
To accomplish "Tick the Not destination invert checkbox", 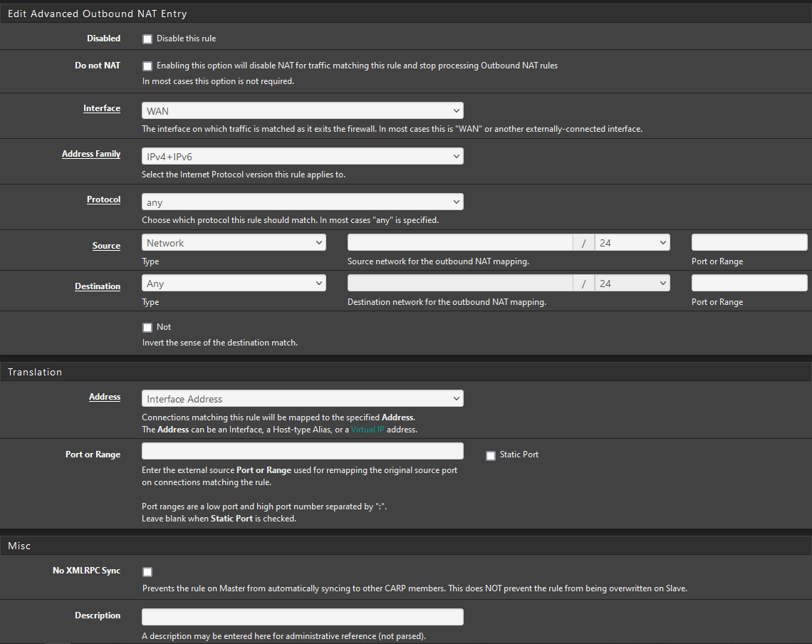I will (147, 328).
